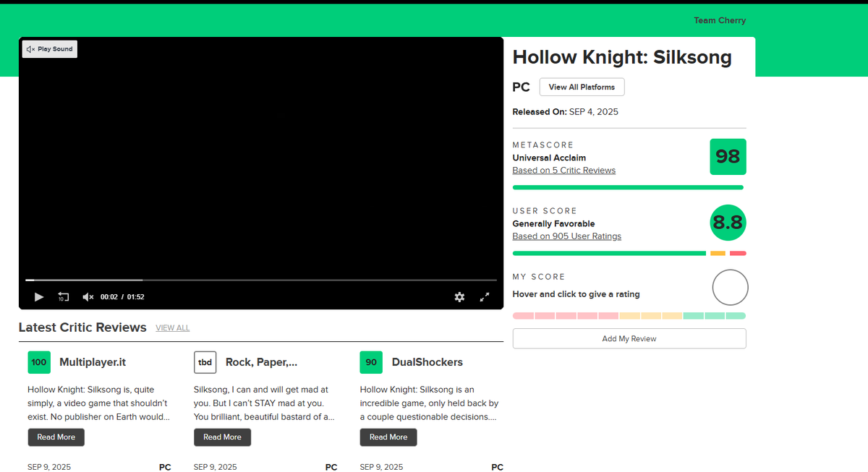Click View All Platforms button

click(582, 87)
